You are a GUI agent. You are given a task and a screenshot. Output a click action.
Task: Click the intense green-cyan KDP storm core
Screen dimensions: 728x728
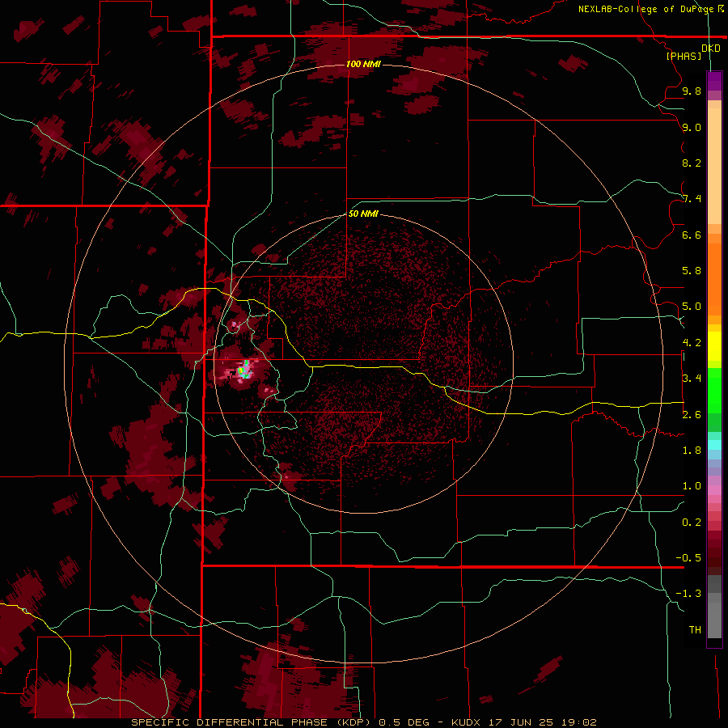243,370
